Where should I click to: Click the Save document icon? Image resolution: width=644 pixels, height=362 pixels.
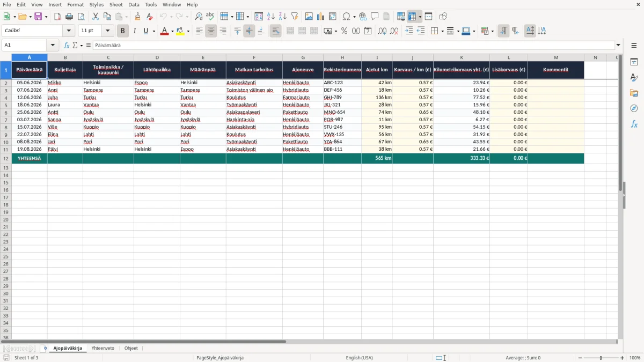(x=38, y=17)
